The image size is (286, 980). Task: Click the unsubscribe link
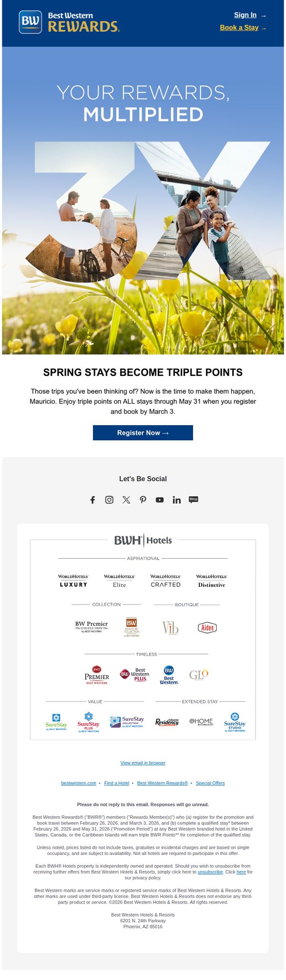click(210, 872)
